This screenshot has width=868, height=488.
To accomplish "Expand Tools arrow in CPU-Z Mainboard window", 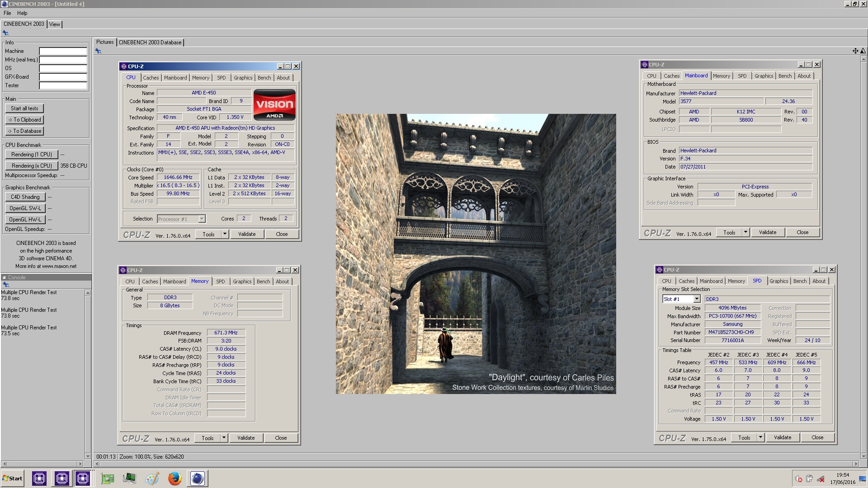I will 745,232.
